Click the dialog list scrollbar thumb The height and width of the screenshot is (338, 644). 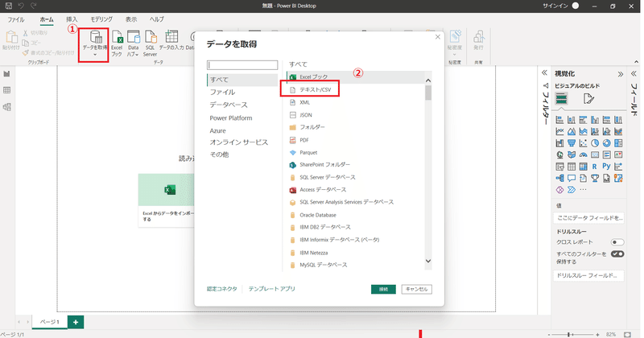(428, 93)
